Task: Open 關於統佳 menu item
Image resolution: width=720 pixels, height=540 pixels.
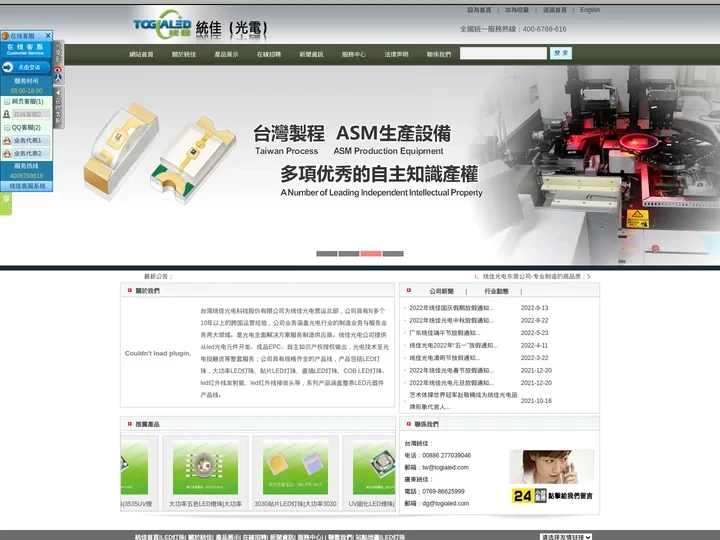Action: tap(184, 54)
